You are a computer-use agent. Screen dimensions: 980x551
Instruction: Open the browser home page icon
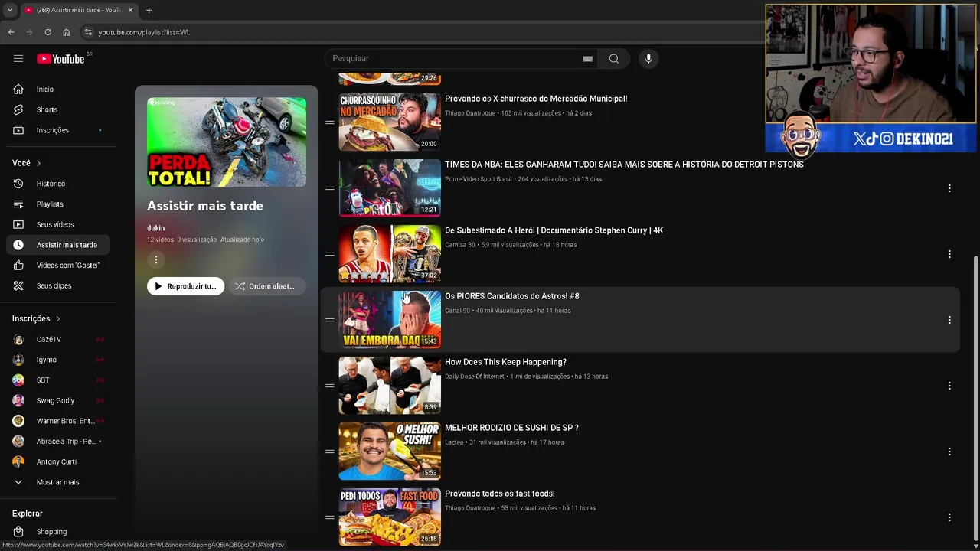(66, 32)
